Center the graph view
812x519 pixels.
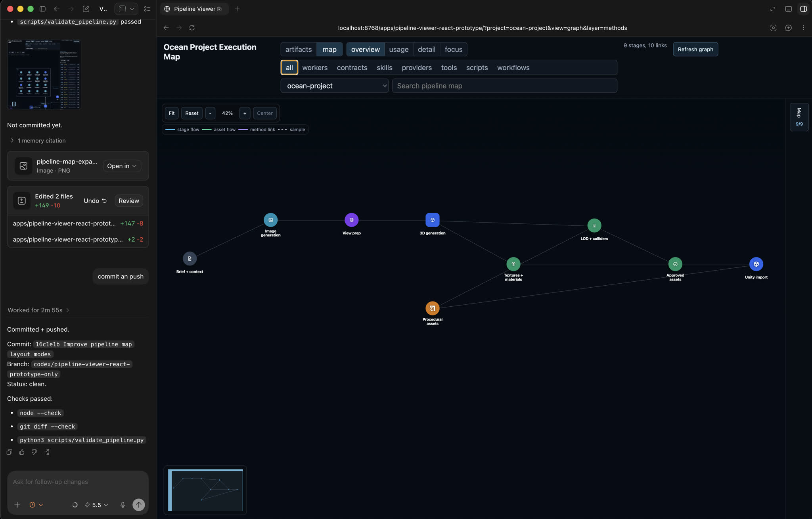(264, 113)
